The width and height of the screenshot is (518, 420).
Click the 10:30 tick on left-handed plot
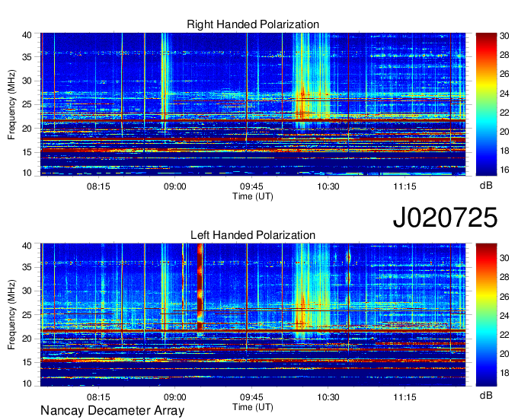tap(328, 397)
